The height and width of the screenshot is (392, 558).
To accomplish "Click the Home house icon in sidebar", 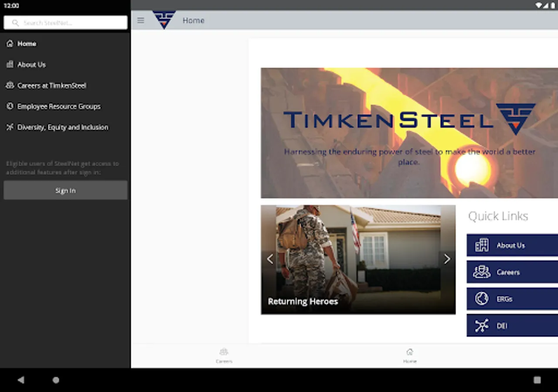I will pyautogui.click(x=10, y=44).
